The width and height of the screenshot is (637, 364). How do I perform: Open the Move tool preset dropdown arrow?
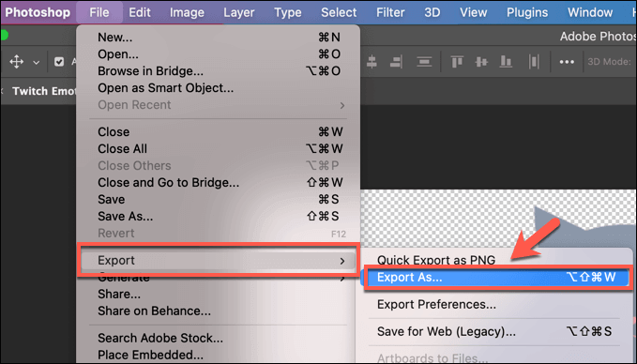coord(37,63)
